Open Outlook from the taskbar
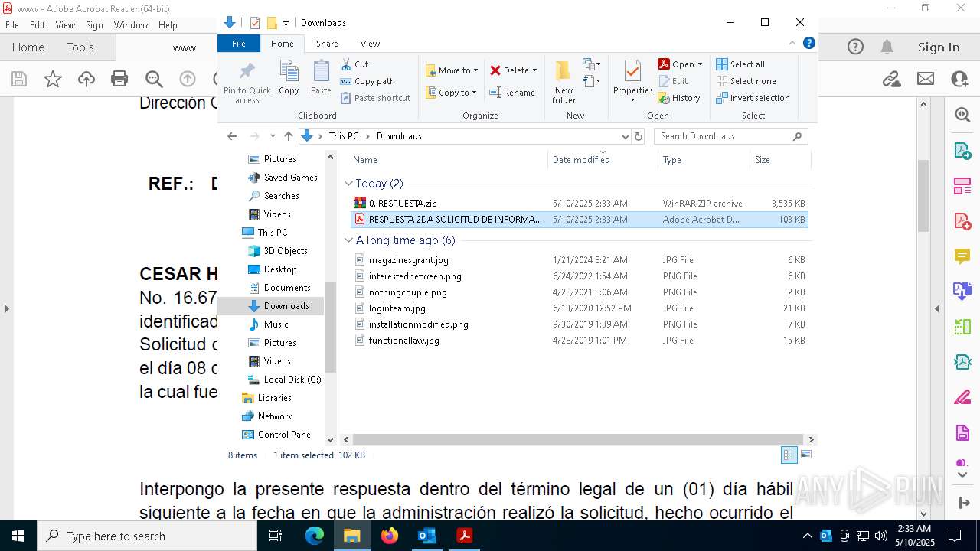Screen dimensions: 980x551 coord(426,536)
